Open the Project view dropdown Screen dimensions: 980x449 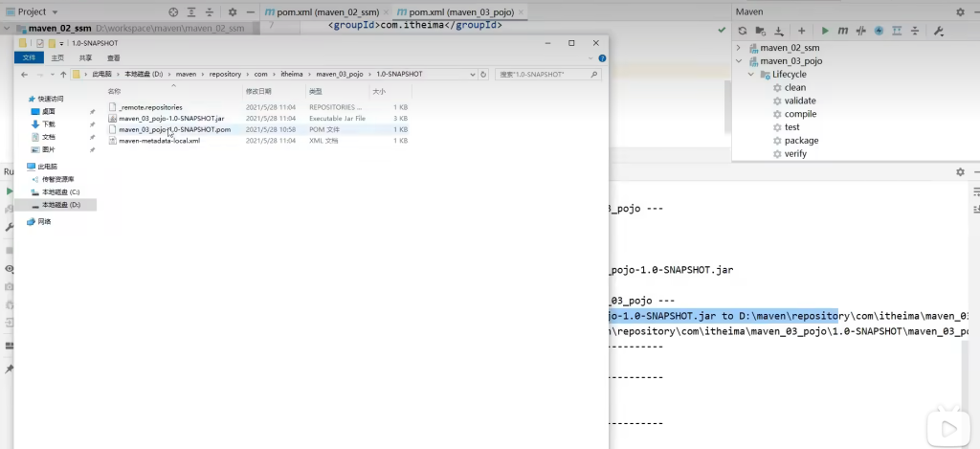(53, 11)
